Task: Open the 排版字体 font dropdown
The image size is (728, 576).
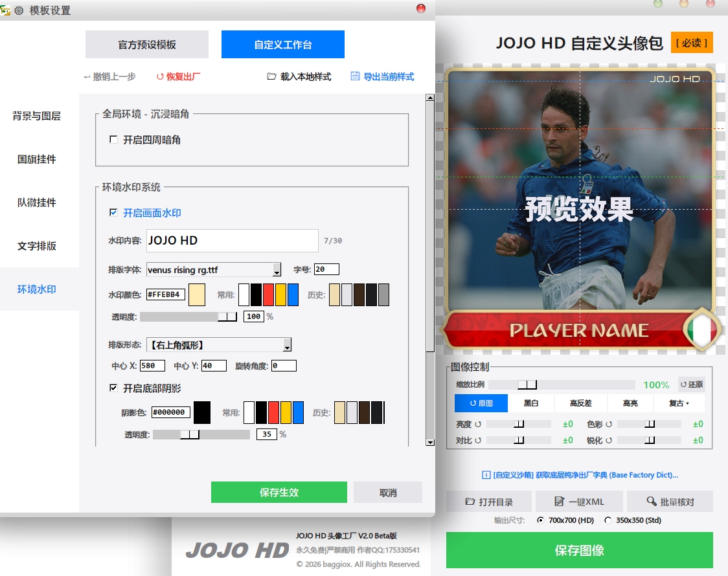Action: pyautogui.click(x=277, y=270)
